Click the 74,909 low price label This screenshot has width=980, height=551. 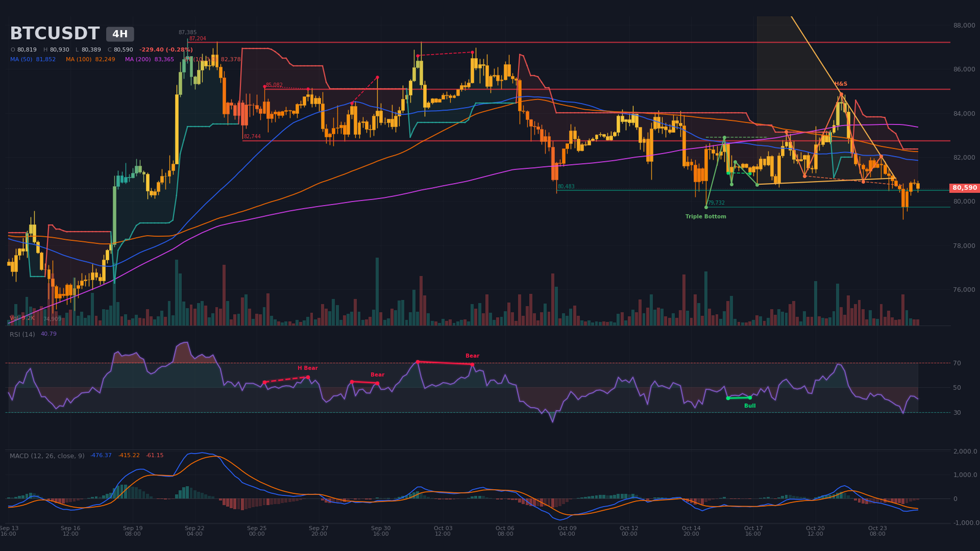52,319
